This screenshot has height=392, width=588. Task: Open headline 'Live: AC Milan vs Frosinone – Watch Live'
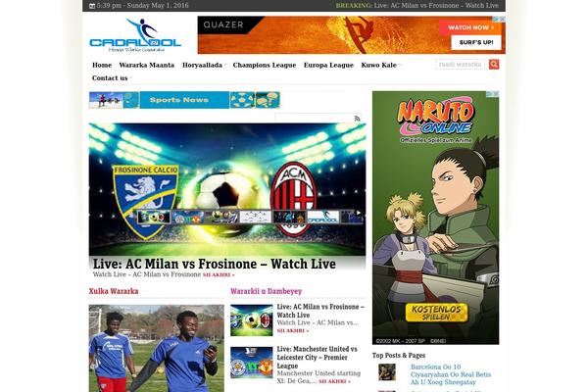pos(214,264)
